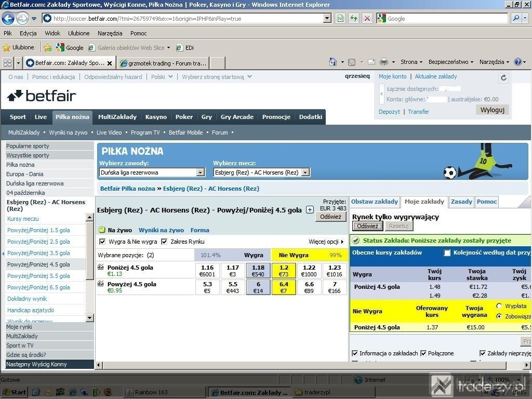The image size is (532, 399).
Task: Lay Powyżej 4.5 gola at 6.4
Action: pos(284,287)
